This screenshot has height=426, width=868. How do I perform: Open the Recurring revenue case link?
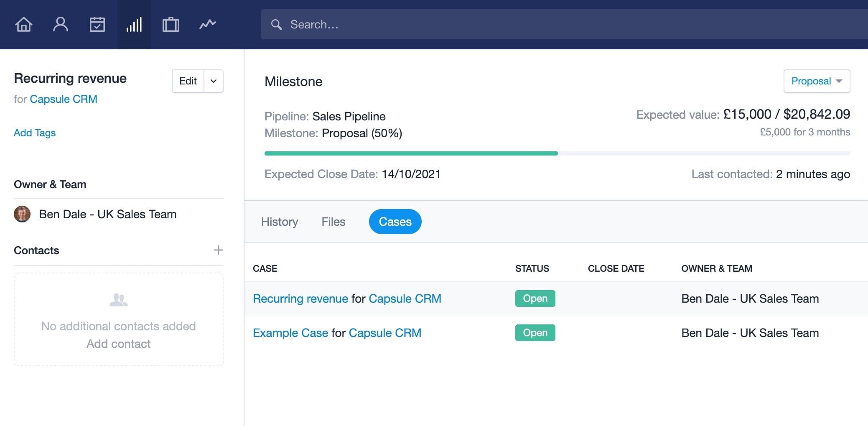click(300, 298)
